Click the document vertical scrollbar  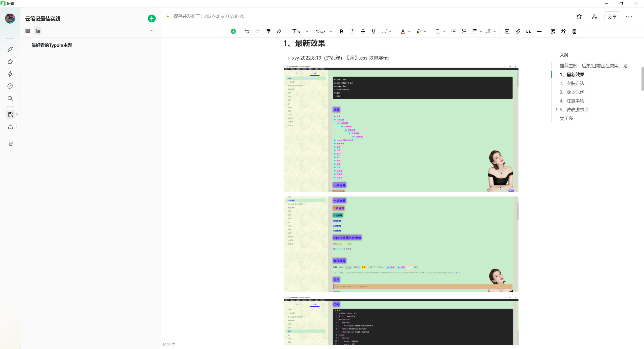[x=642, y=79]
